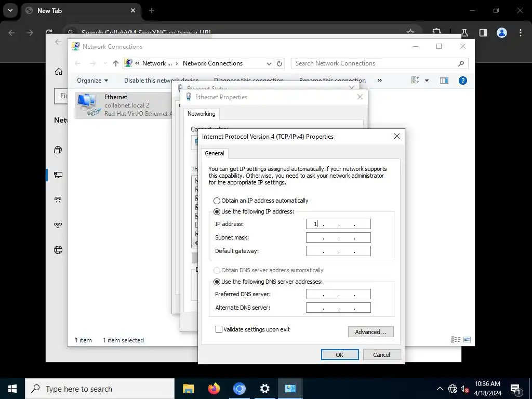Open Proxy globe icon in Settings sidebar

tap(58, 250)
